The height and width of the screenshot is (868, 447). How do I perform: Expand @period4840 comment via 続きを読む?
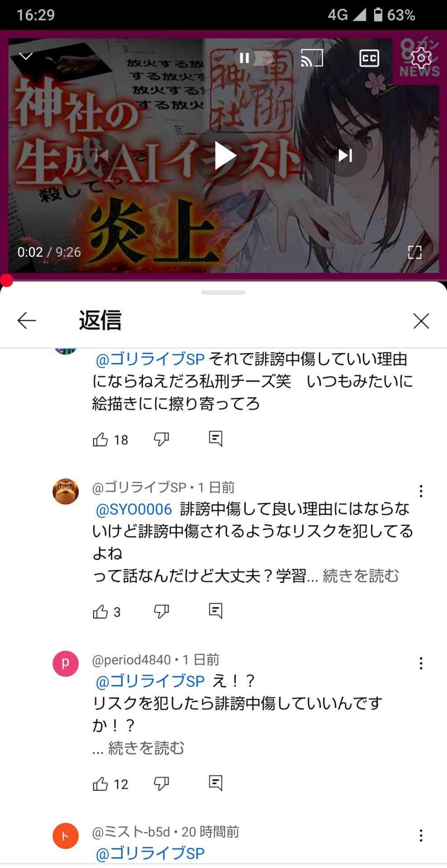146,748
